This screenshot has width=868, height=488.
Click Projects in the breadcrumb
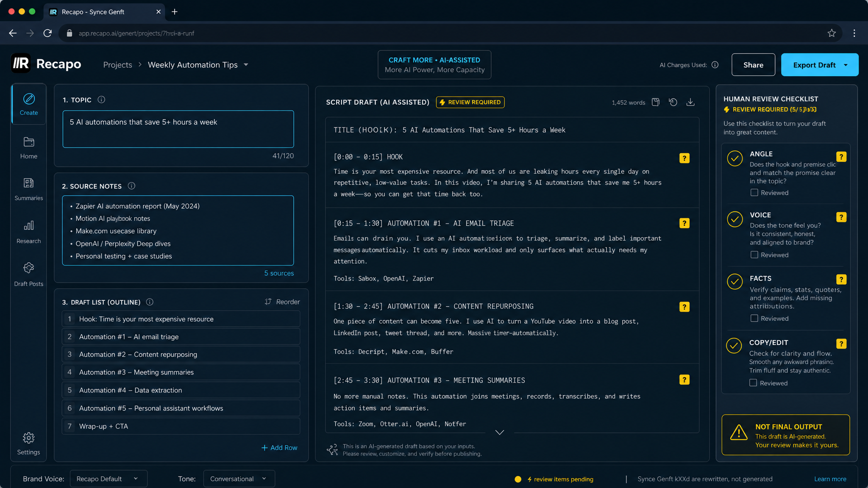tap(117, 65)
